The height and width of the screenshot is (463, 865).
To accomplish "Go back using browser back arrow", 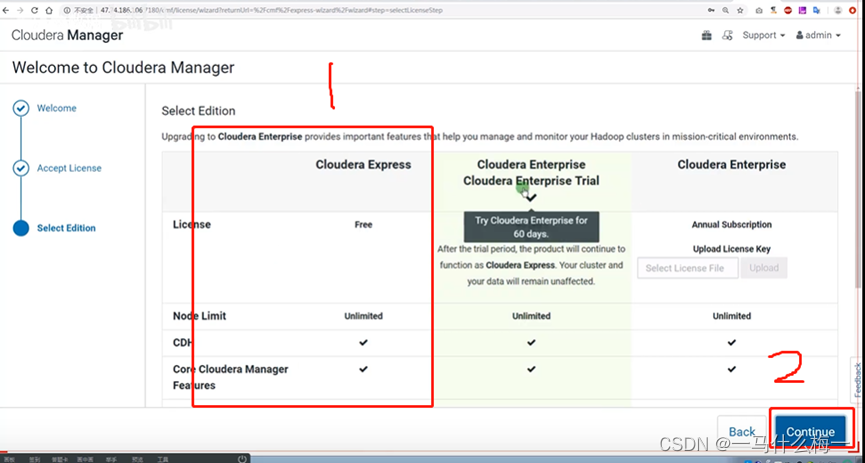I will click(6, 10).
